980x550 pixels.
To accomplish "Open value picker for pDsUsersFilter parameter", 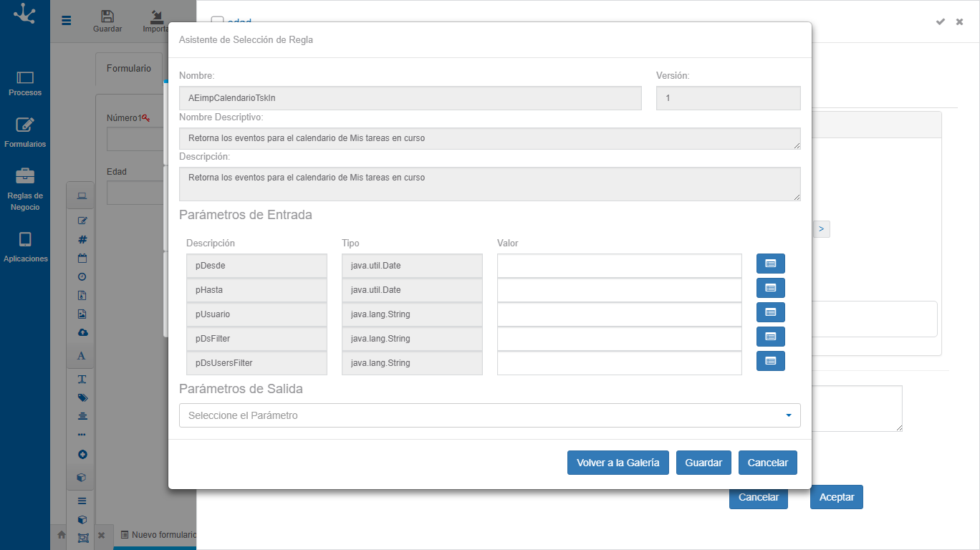I will (x=771, y=361).
